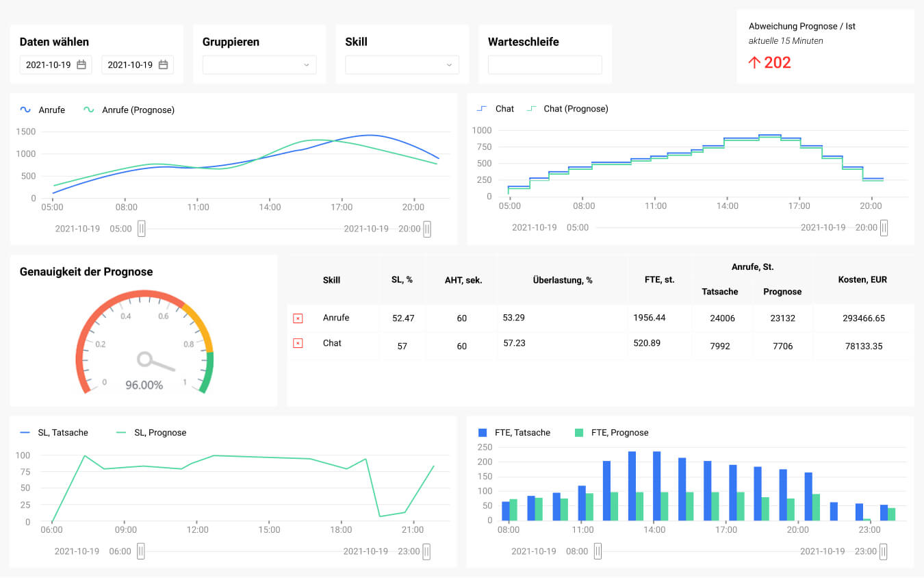Click the AHT, sek. column header
Viewport: 924px width, 578px height.
462,280
